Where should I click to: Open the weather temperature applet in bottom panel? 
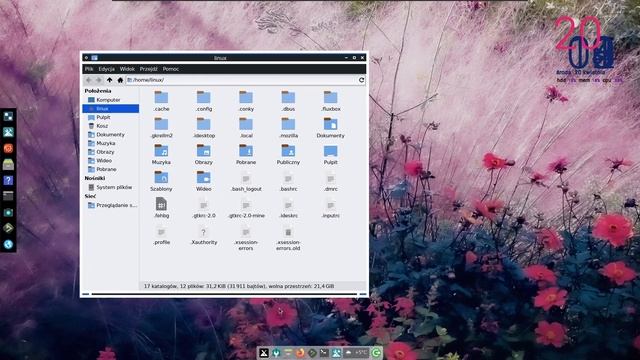pos(356,353)
